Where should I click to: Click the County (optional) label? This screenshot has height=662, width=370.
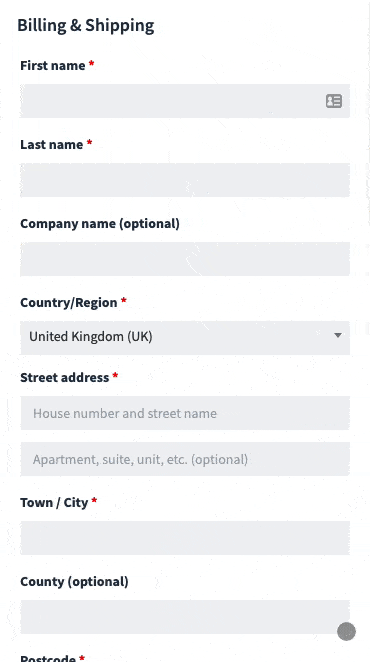click(74, 581)
